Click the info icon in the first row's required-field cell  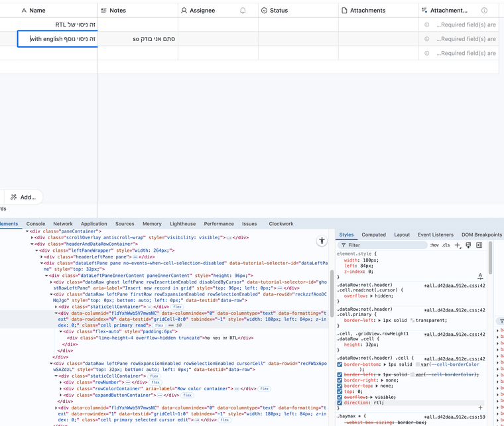(x=426, y=25)
